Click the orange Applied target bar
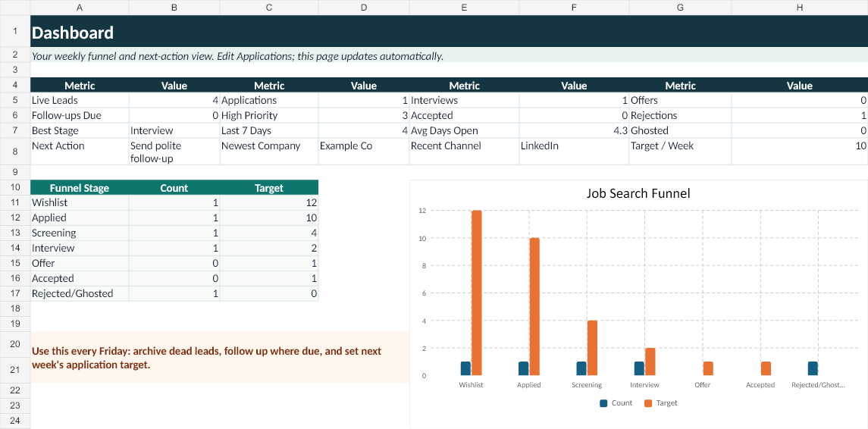 [x=534, y=307]
